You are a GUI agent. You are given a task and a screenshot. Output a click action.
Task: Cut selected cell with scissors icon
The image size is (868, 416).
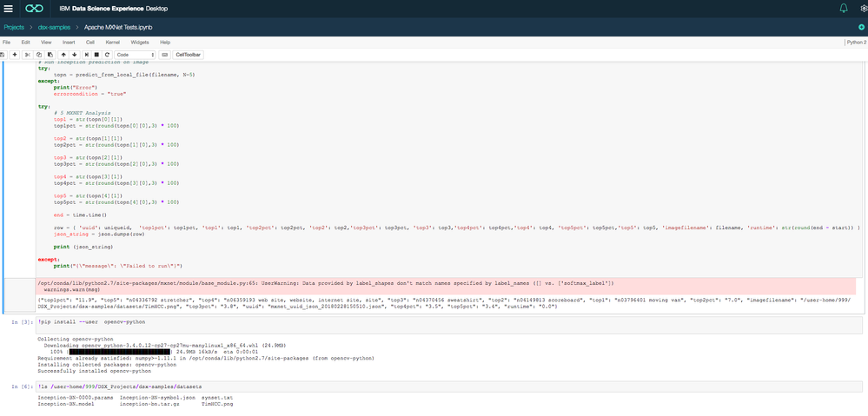click(27, 55)
